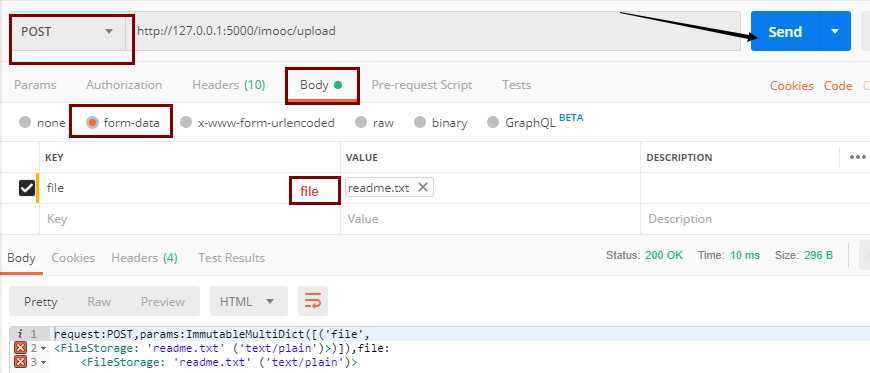Viewport: 870px width, 373px height.
Task: Uncheck the file key row checkbox
Action: pos(27,188)
